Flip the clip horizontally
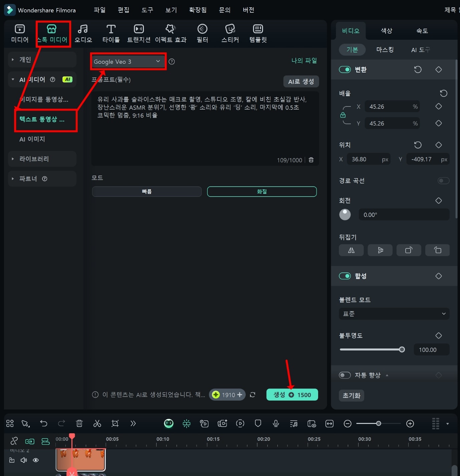The height and width of the screenshot is (476, 460). click(x=351, y=250)
